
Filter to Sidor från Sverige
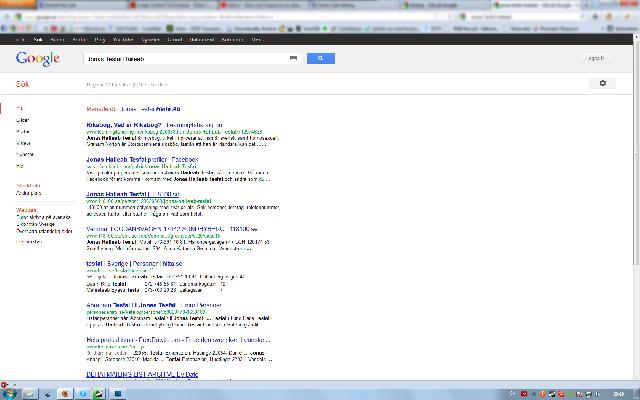[35, 224]
